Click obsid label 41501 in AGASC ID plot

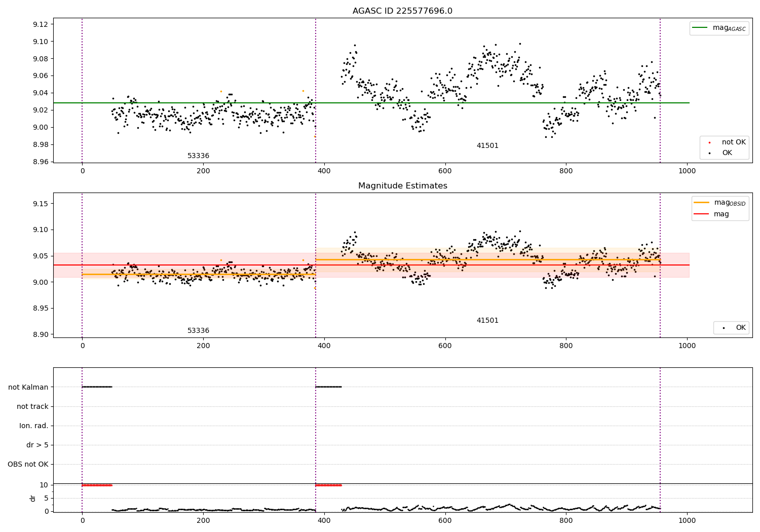(487, 146)
